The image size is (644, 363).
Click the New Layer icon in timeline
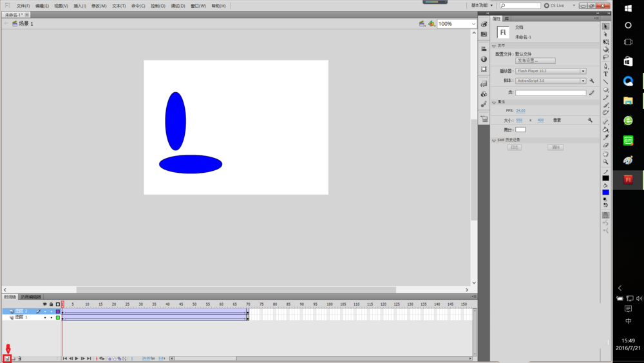[x=7, y=358]
